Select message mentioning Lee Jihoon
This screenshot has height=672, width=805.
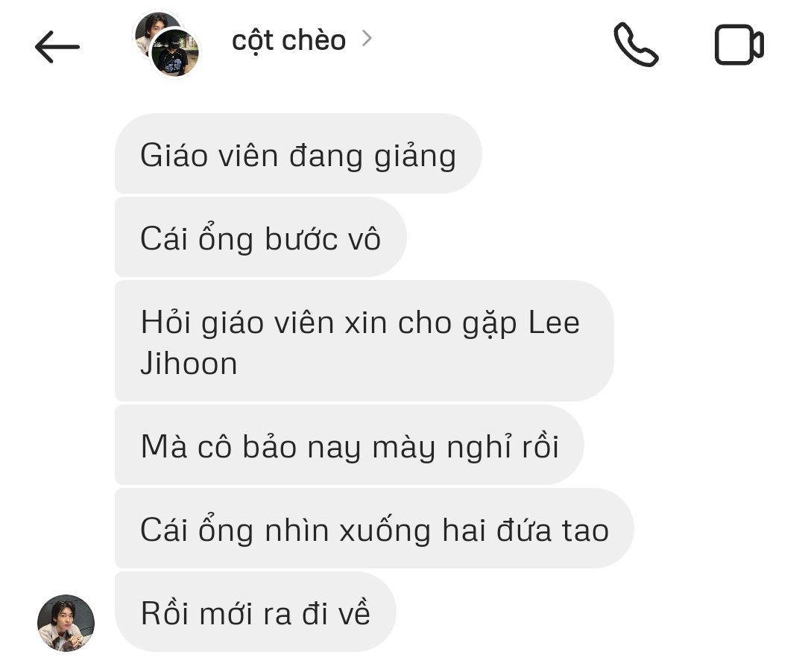pos(364,341)
